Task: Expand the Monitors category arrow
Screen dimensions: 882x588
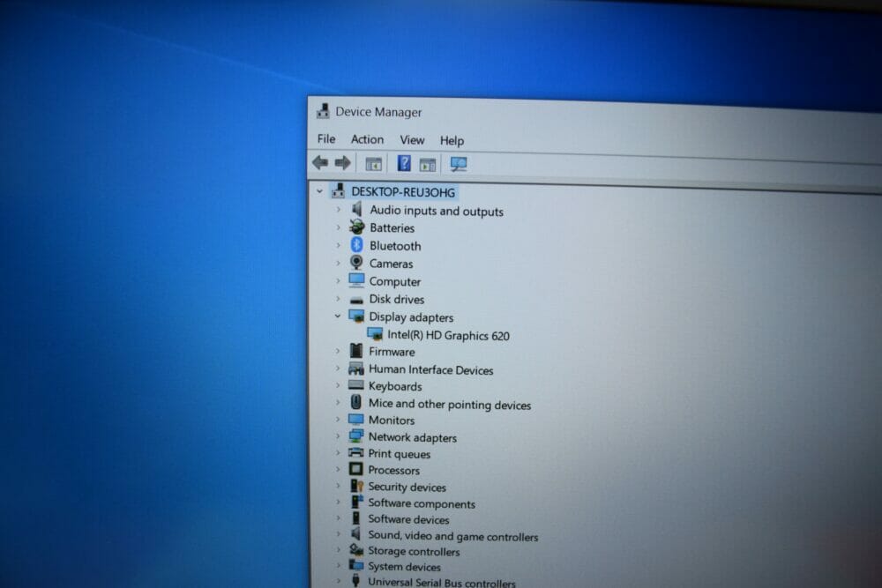Action: point(338,420)
